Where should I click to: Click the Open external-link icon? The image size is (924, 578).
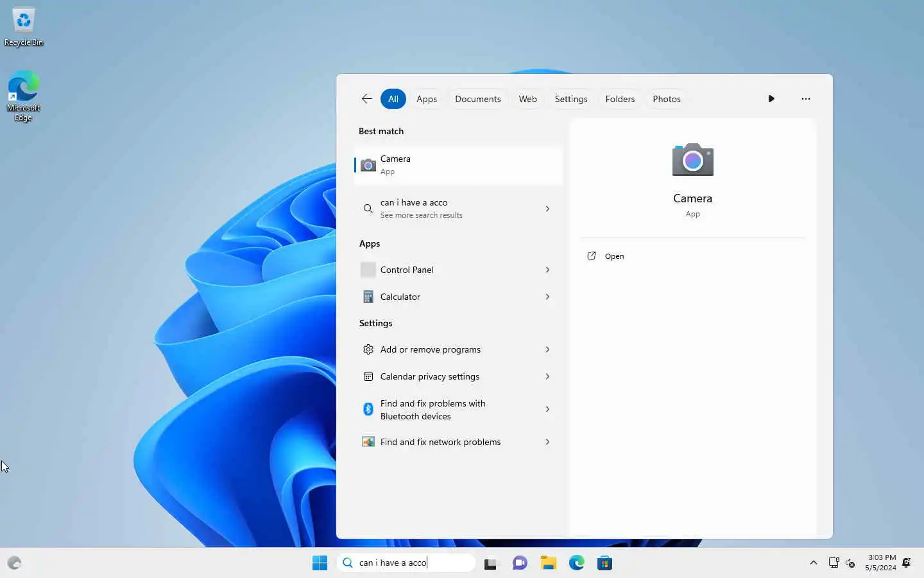(x=592, y=256)
